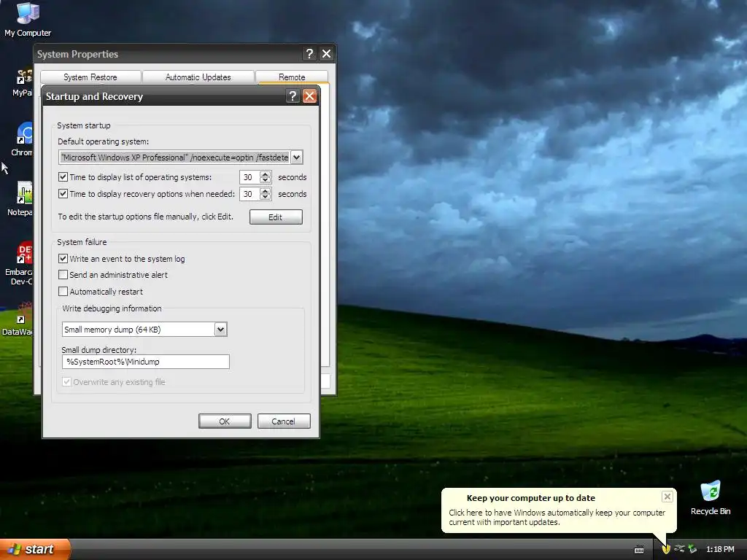Increase recovery options display seconds
The width and height of the screenshot is (747, 560).
[x=266, y=190]
